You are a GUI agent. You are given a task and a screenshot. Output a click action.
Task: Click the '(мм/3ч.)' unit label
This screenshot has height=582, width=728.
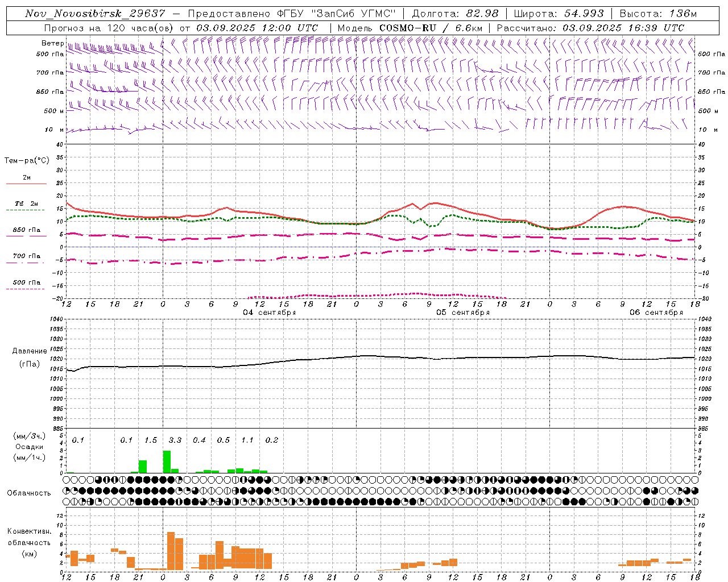[x=29, y=436]
